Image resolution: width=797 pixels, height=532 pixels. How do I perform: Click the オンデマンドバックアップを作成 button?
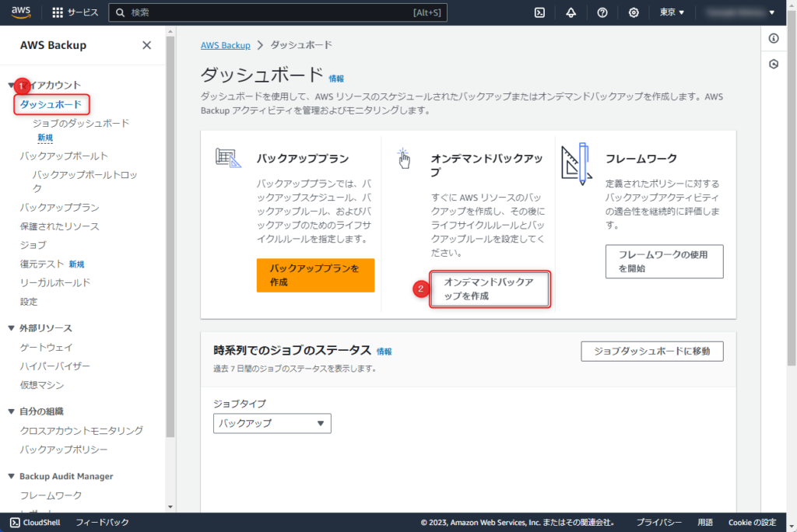pos(489,289)
